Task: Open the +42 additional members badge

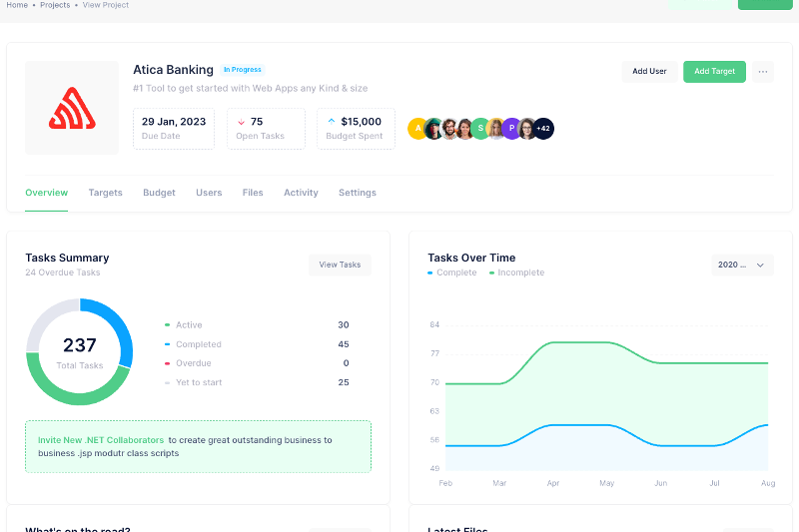Action: coord(543,128)
